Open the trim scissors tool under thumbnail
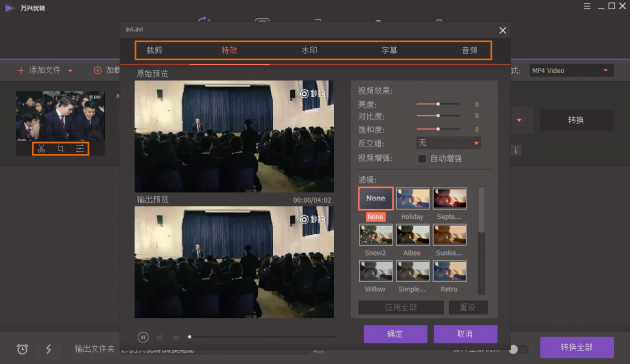This screenshot has height=364, width=630. coord(41,149)
